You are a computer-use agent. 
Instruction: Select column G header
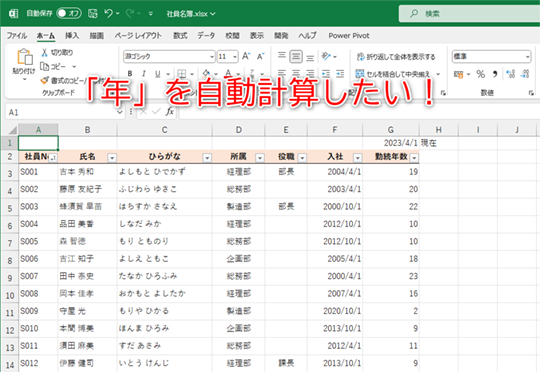[391, 130]
